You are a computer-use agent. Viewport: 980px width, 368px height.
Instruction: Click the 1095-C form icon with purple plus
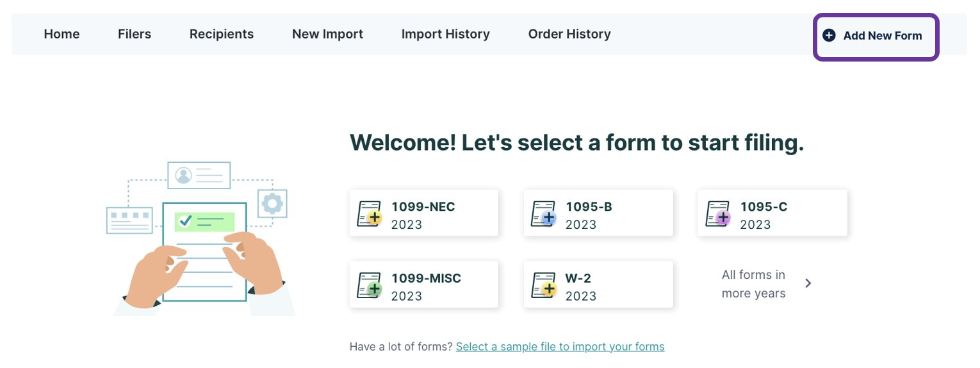pyautogui.click(x=717, y=214)
